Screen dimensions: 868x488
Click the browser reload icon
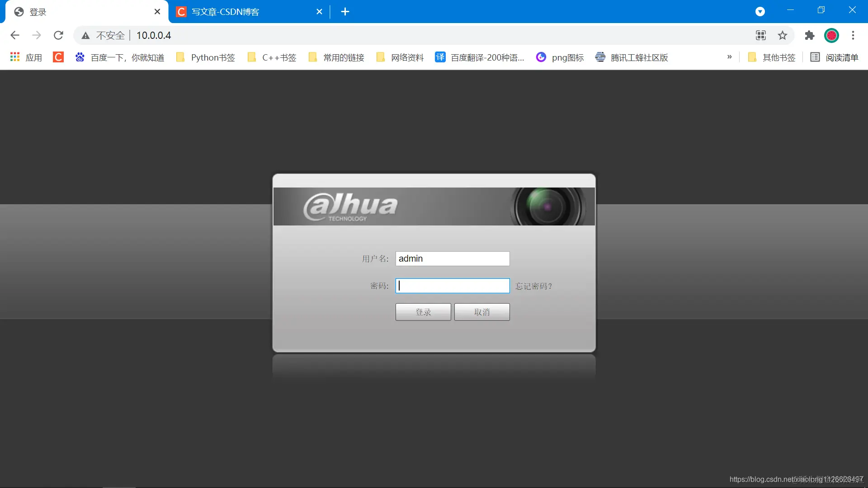58,35
